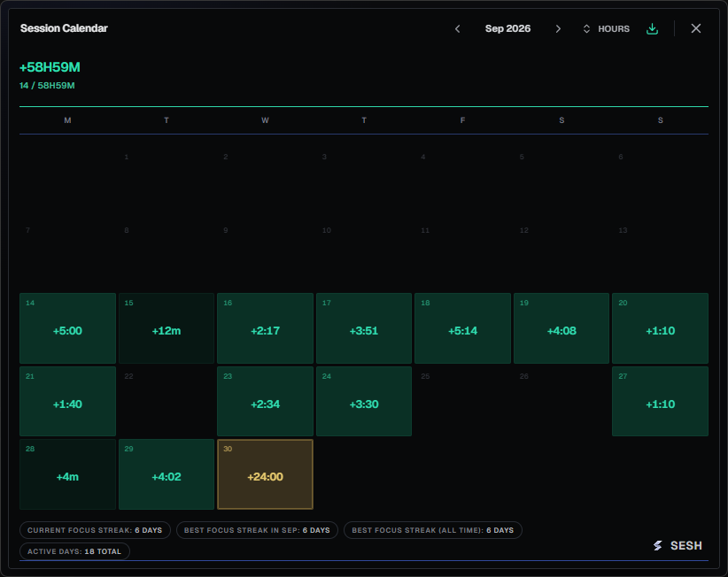Click the Session Calendar title
The height and width of the screenshot is (577, 728).
(64, 28)
